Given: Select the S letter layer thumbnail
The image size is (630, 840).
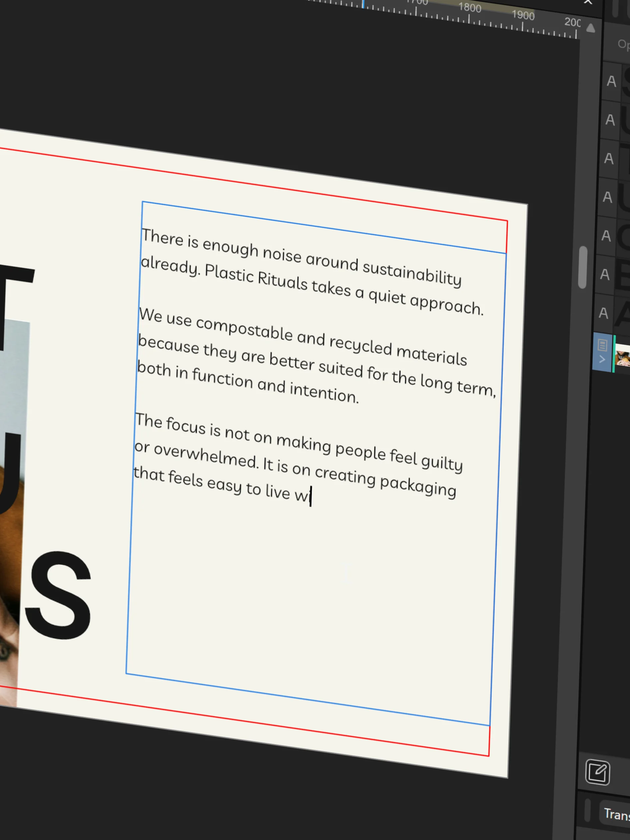Looking at the screenshot, I should coord(626,82).
